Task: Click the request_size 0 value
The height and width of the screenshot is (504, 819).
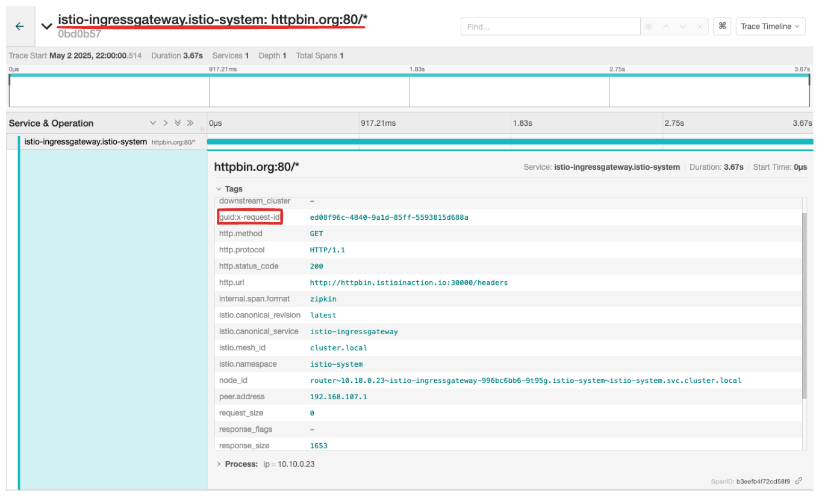Action: pos(312,413)
